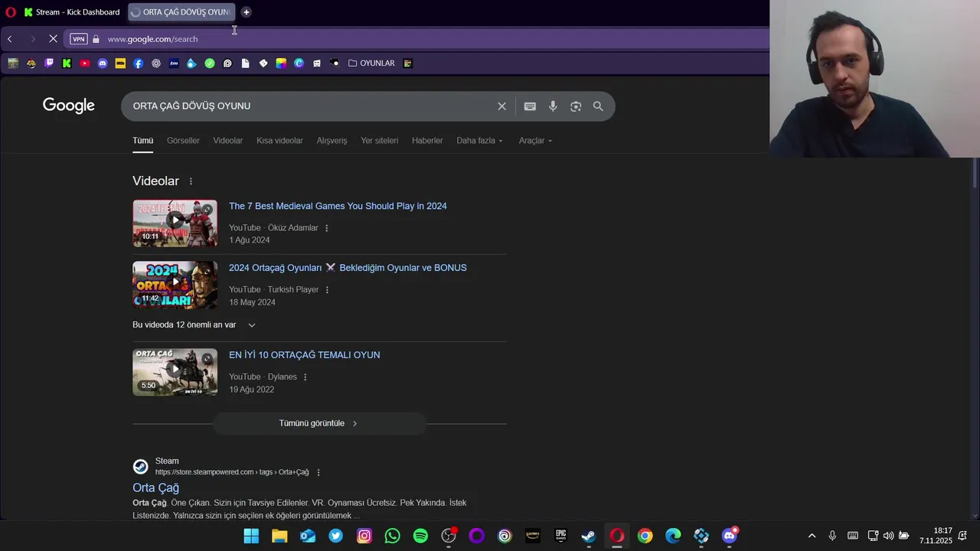Switch to Kısa videolar tab

(279, 141)
